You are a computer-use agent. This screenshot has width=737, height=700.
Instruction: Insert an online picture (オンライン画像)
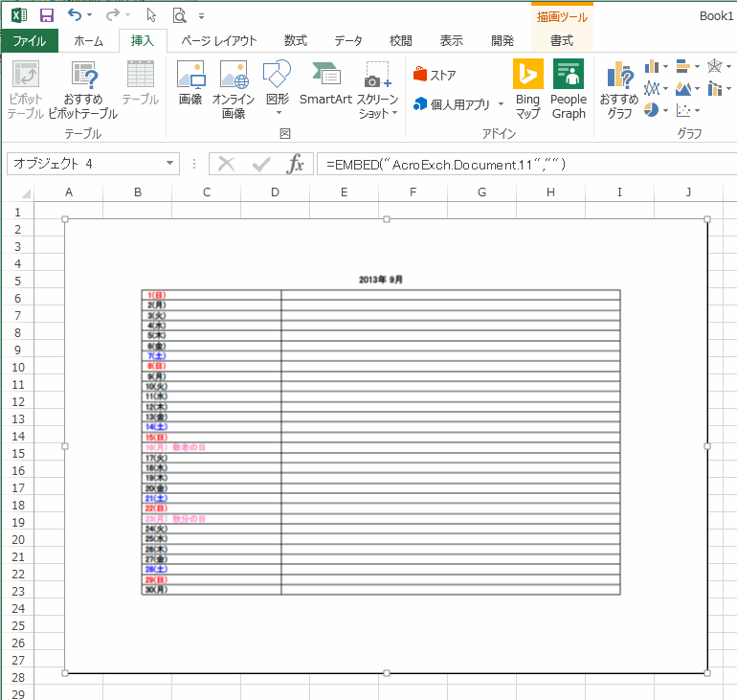(234, 89)
